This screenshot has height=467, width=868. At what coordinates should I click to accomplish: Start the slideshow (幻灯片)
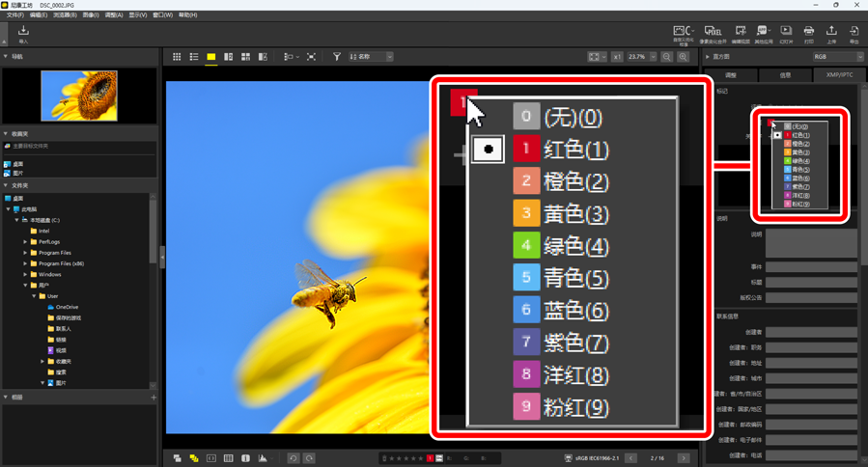786,34
